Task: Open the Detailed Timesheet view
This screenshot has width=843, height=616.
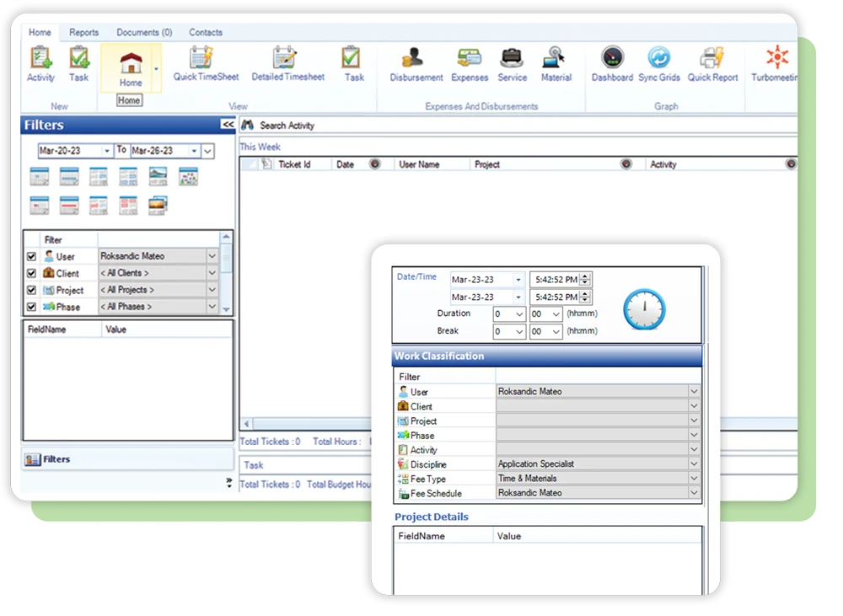Action: click(284, 57)
